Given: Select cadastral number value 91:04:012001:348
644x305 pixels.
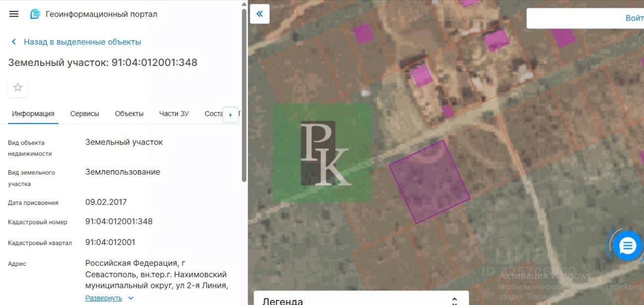Looking at the screenshot, I should pos(119,221).
